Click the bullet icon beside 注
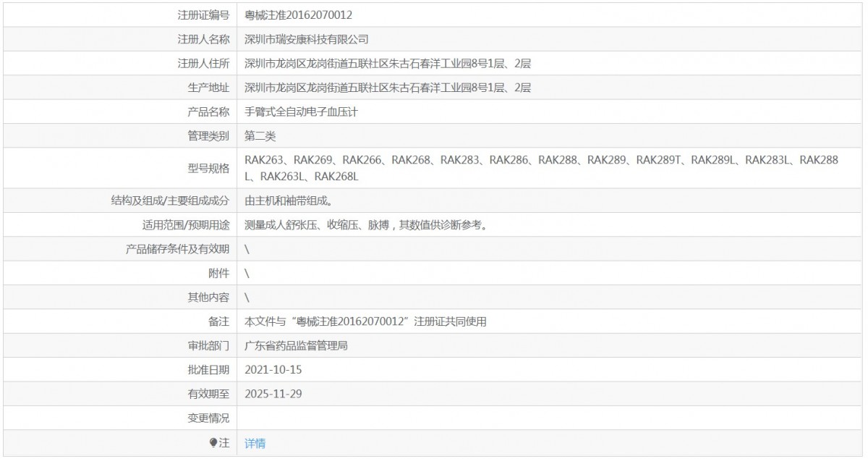 point(213,443)
